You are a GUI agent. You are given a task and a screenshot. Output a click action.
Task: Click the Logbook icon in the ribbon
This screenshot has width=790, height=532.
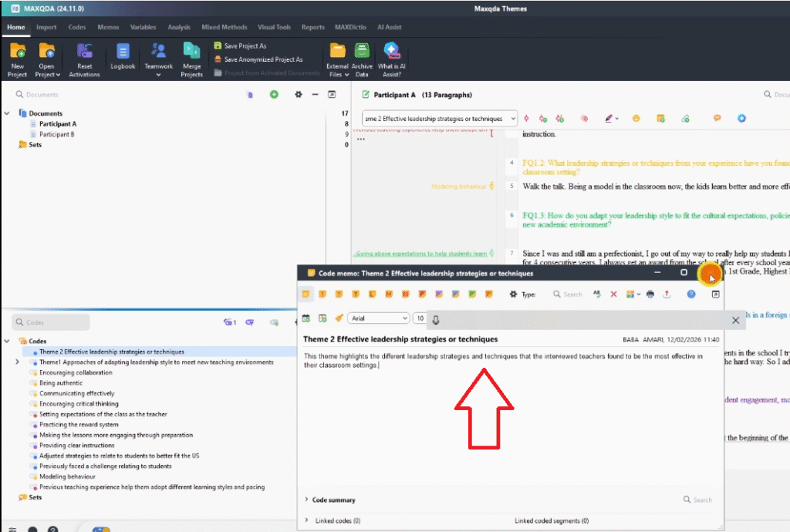tap(123, 52)
